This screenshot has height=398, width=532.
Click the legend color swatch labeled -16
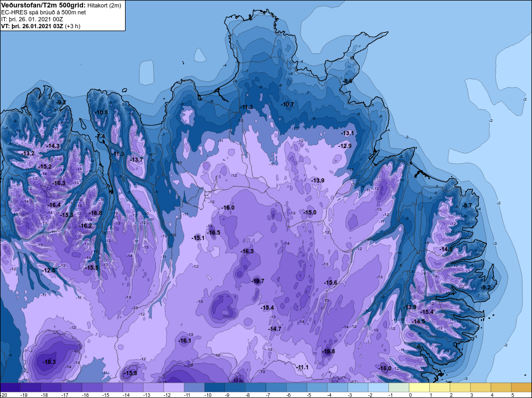[x=92, y=387]
